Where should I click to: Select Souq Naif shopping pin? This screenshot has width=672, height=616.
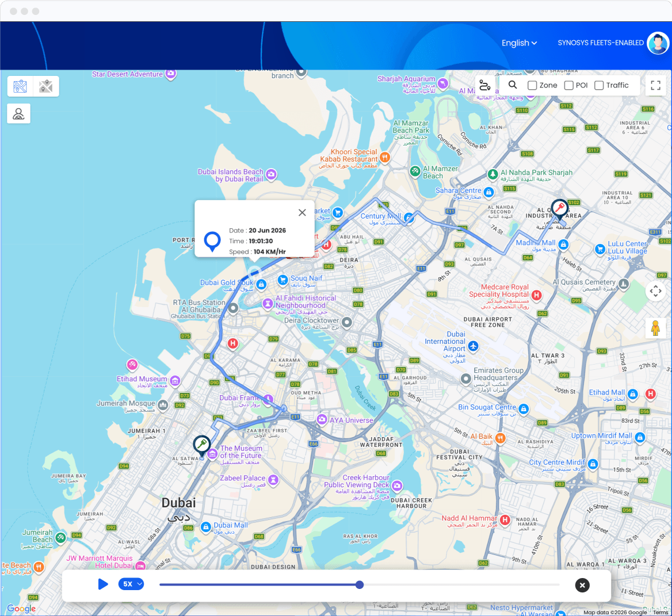tap(283, 280)
